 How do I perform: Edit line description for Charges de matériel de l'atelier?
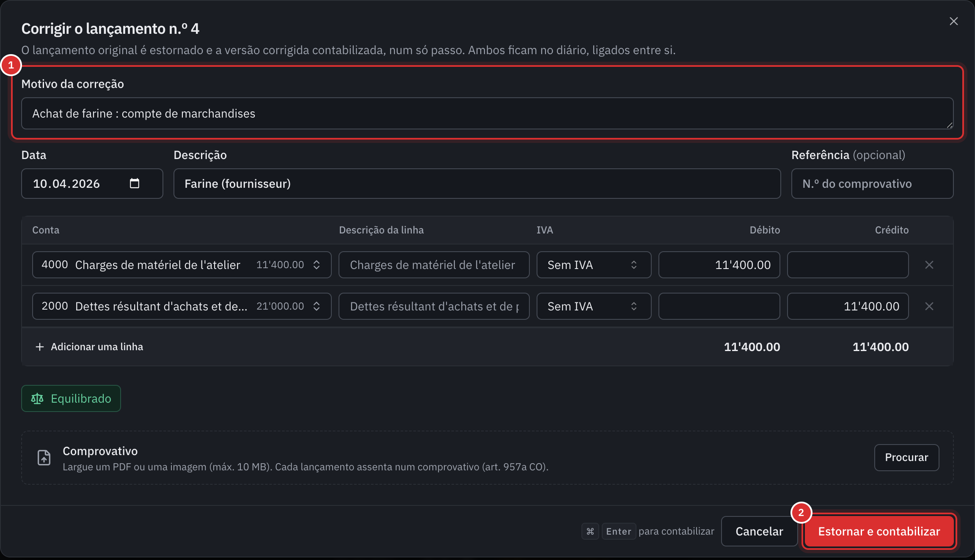434,265
